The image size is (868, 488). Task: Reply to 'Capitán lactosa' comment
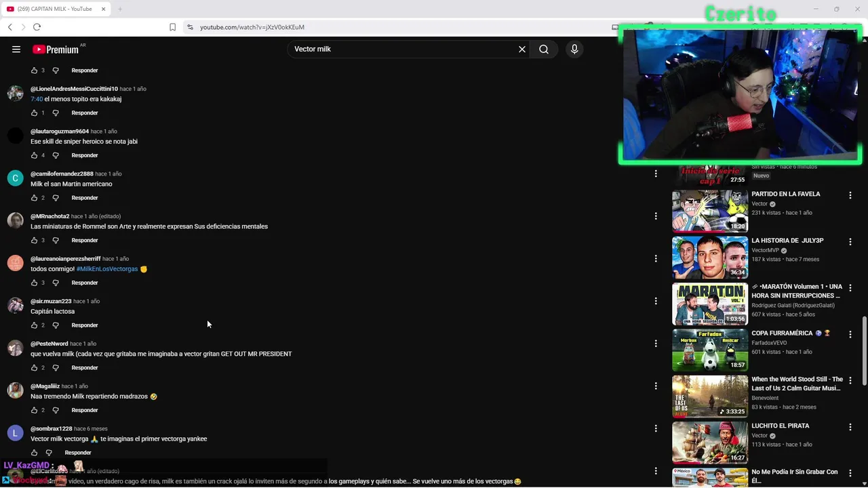tap(85, 325)
